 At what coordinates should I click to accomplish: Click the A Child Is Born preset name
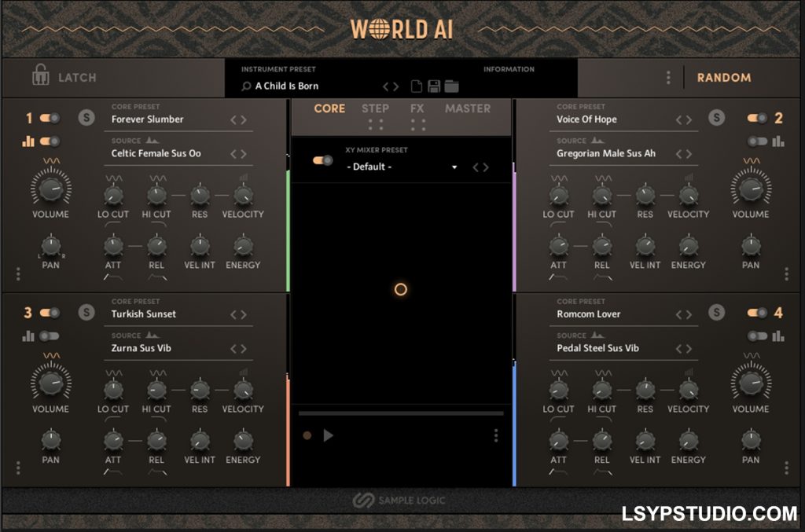pos(287,86)
